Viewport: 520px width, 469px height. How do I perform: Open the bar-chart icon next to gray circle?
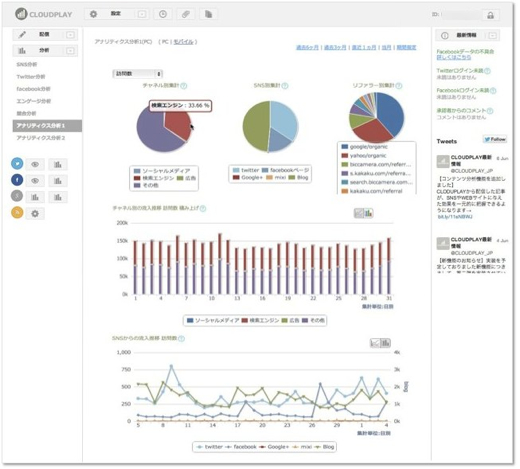point(35,197)
